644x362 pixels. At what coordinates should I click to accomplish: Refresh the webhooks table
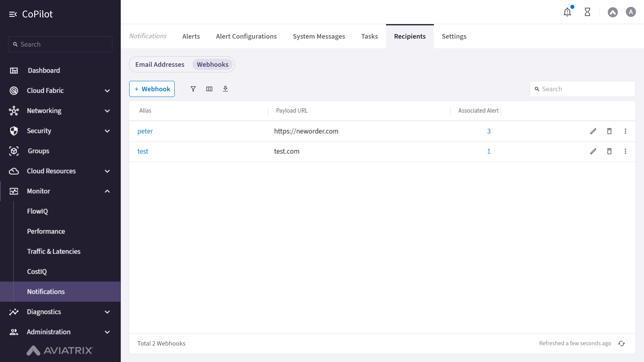click(x=621, y=344)
